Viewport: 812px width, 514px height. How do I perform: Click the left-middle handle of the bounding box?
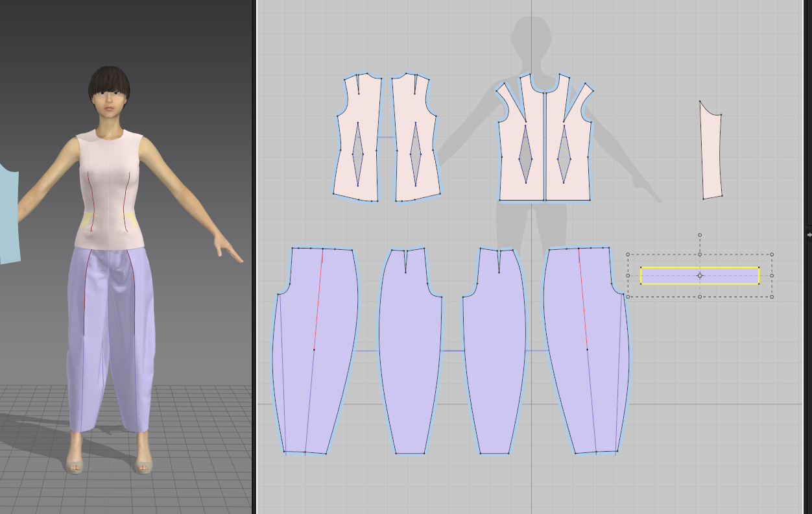[x=628, y=276]
